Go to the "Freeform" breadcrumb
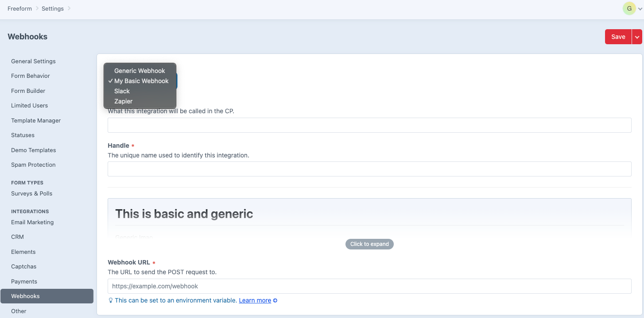644x318 pixels. point(19,8)
